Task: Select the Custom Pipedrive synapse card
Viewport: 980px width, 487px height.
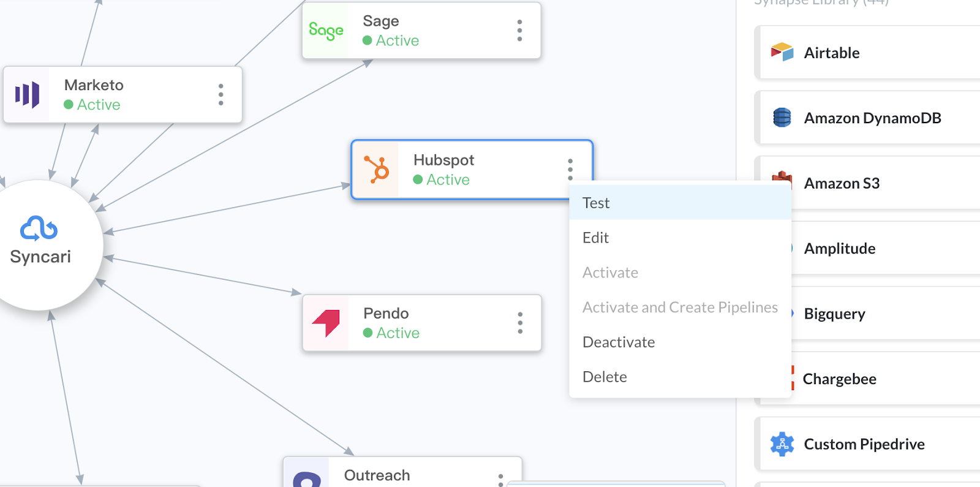Action: (x=869, y=444)
